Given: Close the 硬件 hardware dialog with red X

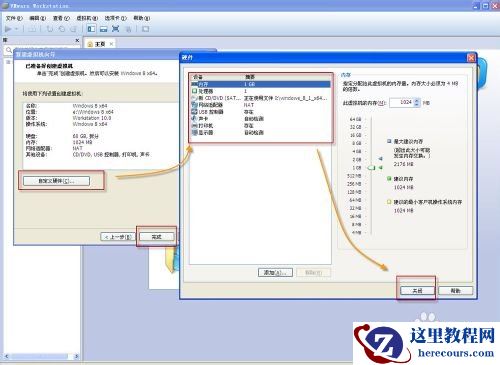Looking at the screenshot, I should point(471,58).
